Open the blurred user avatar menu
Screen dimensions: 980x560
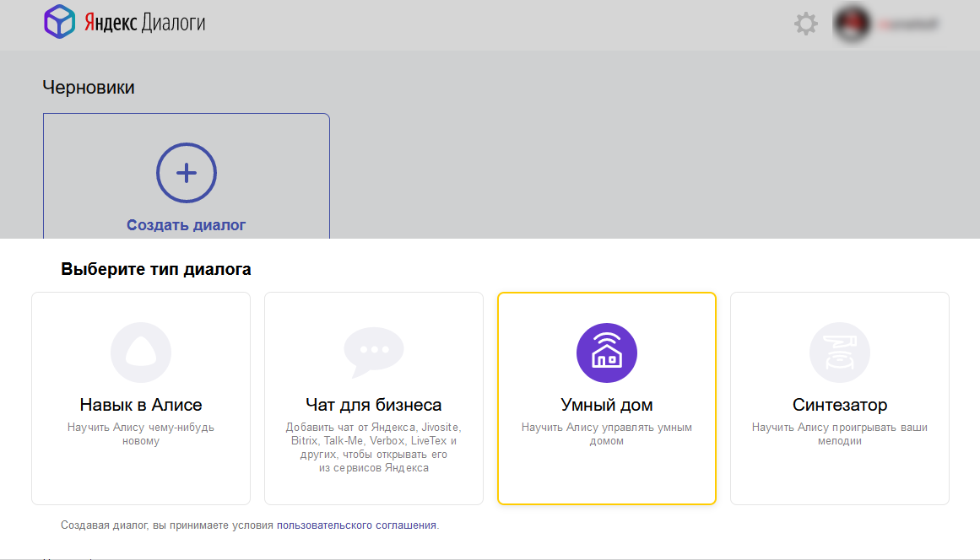[x=851, y=24]
